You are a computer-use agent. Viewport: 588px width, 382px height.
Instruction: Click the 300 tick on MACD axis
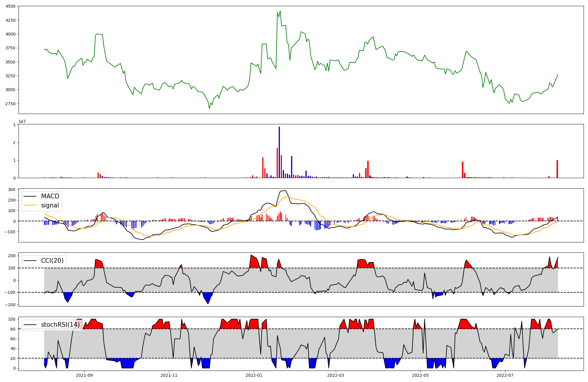tap(12, 190)
